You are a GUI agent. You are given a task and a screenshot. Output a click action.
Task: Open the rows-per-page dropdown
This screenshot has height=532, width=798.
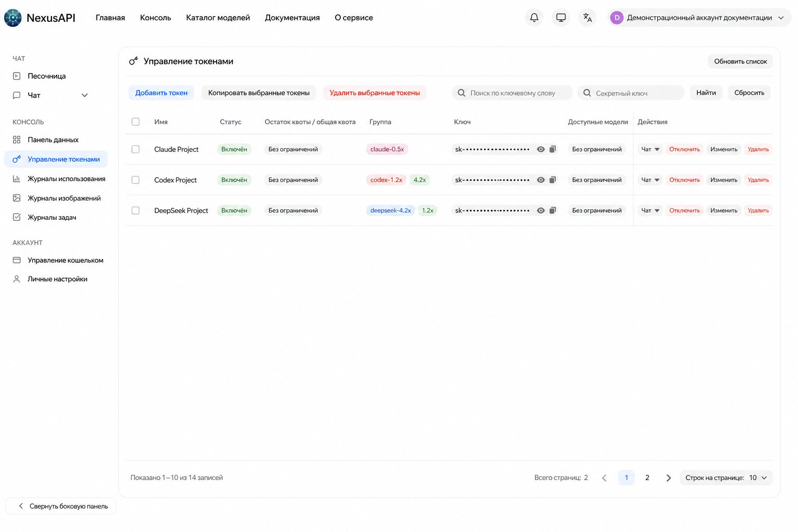point(726,478)
